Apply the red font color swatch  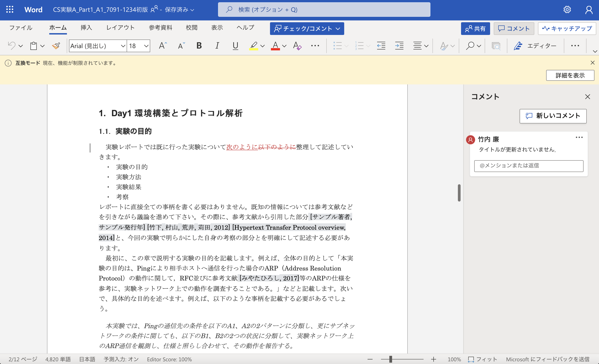pyautogui.click(x=275, y=46)
